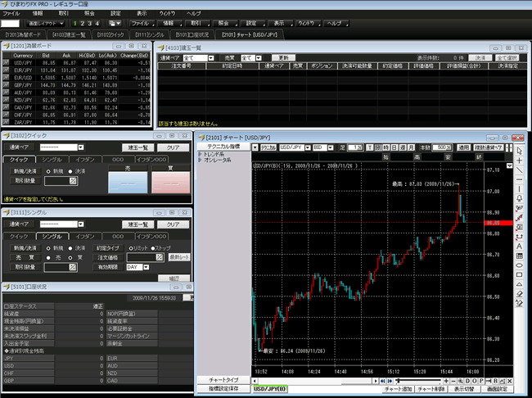Click チャート追加 button
Viewport: 532px width, 398px height.
click(x=399, y=389)
